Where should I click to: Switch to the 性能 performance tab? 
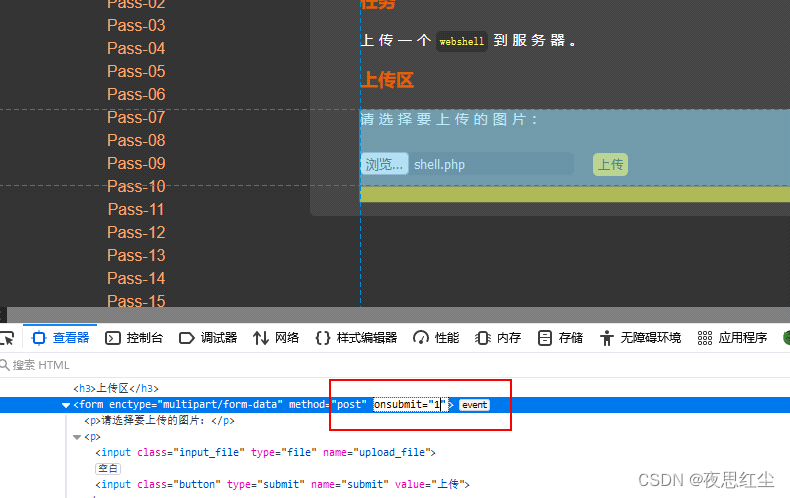tap(436, 338)
